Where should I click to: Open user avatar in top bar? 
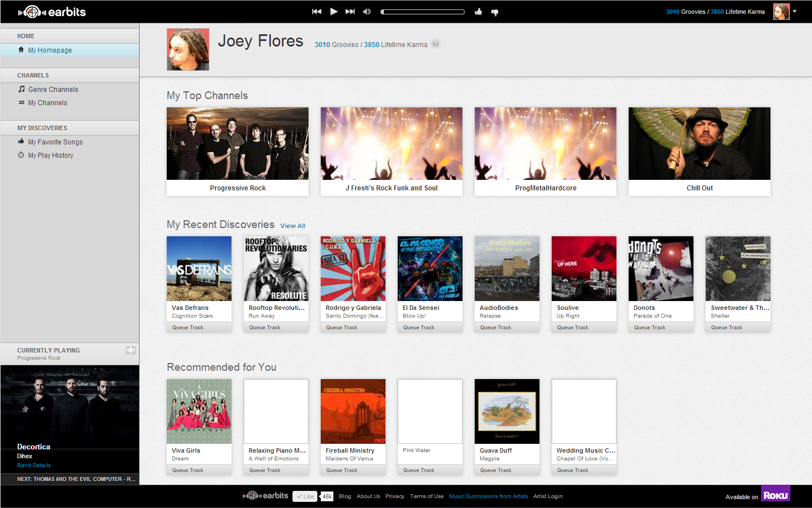tap(782, 12)
